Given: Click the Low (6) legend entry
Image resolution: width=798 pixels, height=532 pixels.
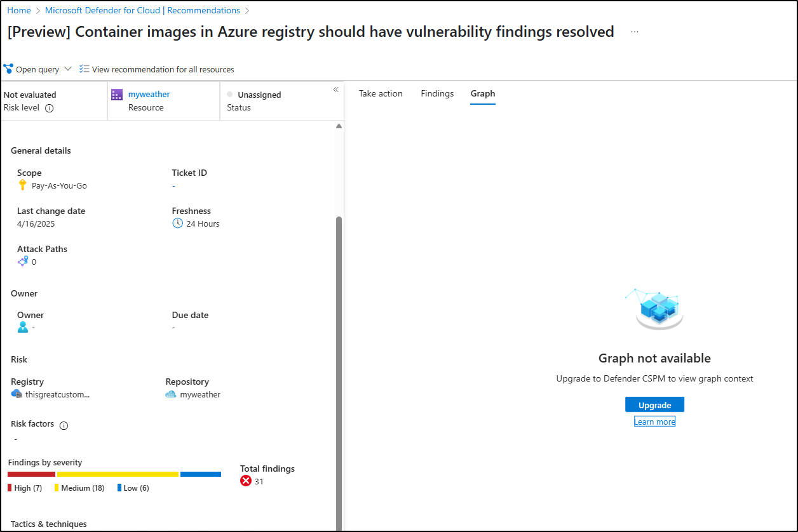Looking at the screenshot, I should (x=133, y=488).
